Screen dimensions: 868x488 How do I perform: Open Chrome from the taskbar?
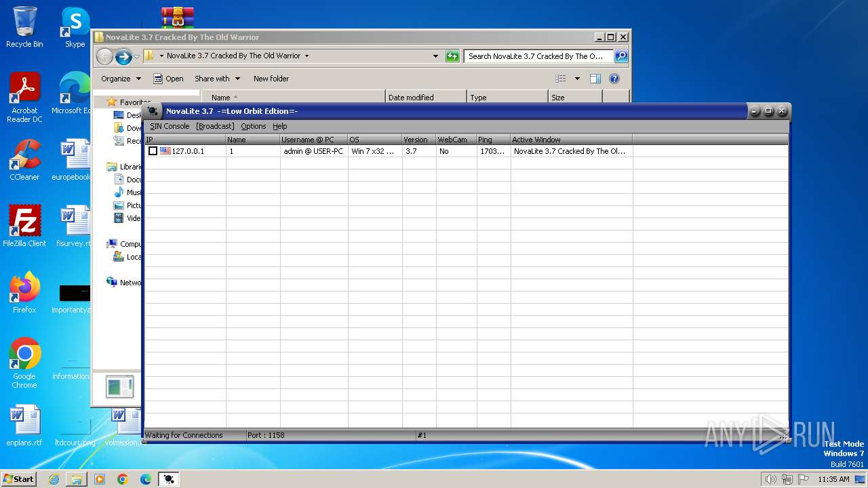123,479
